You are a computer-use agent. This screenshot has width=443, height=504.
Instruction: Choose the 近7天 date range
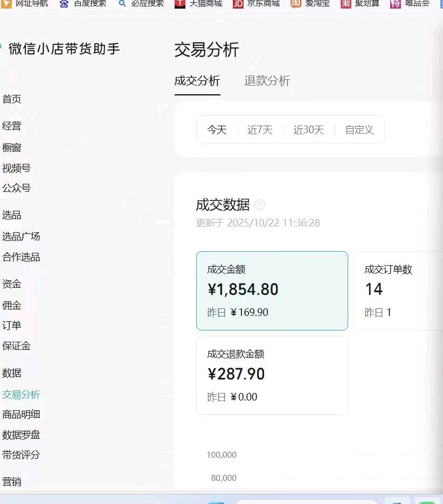(260, 130)
